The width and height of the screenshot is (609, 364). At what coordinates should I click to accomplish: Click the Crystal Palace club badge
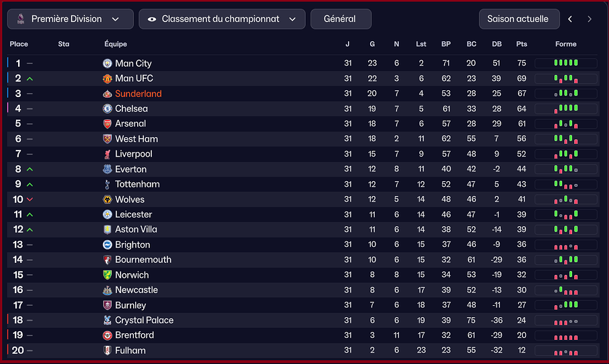coord(107,321)
